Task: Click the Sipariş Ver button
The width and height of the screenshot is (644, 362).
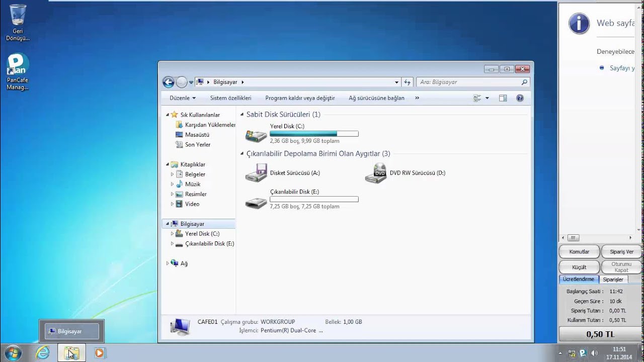Action: tap(621, 252)
